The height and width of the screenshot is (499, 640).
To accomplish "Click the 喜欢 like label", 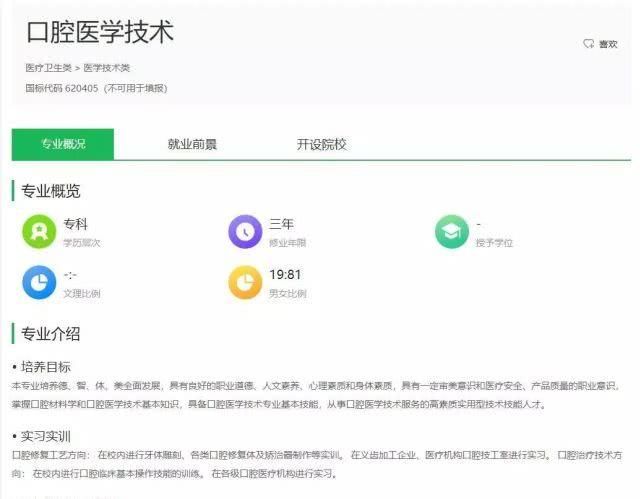I will pyautogui.click(x=608, y=44).
